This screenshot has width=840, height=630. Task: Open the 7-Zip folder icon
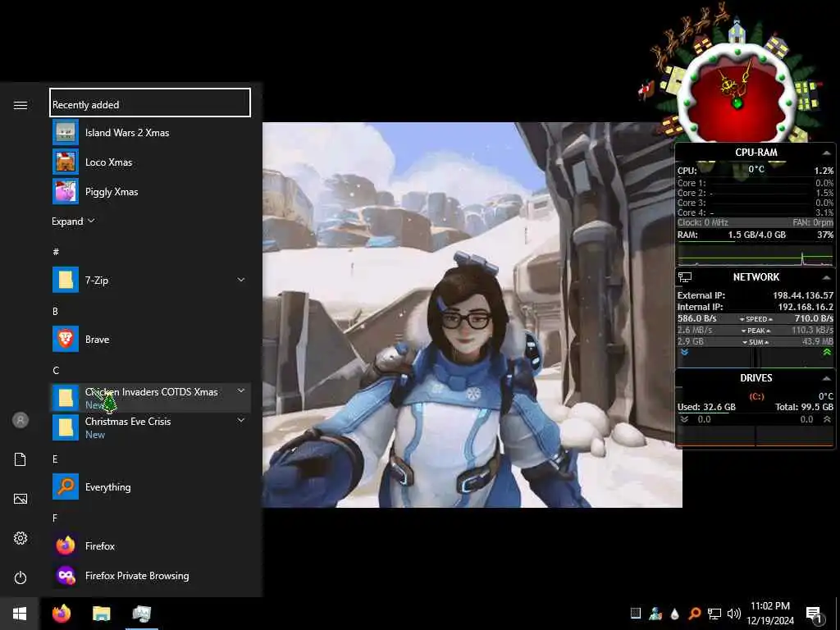coord(66,281)
